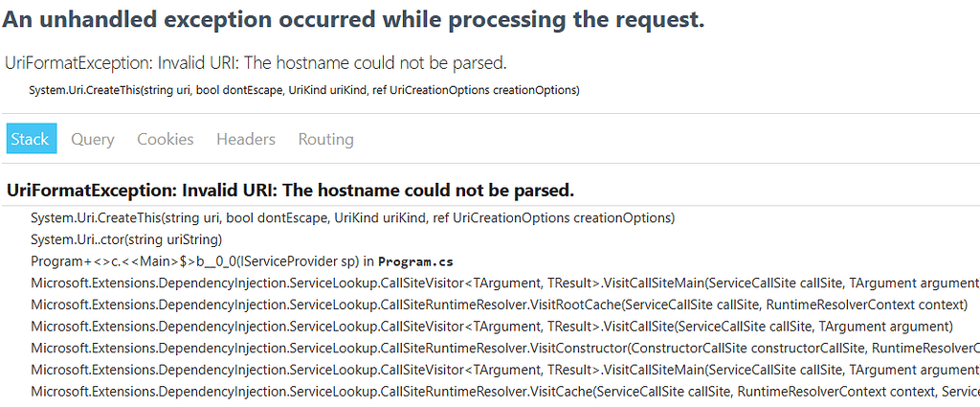Click the 'An unhandled exception occurred' page heading
Screen dimensions: 980x407
[353, 20]
